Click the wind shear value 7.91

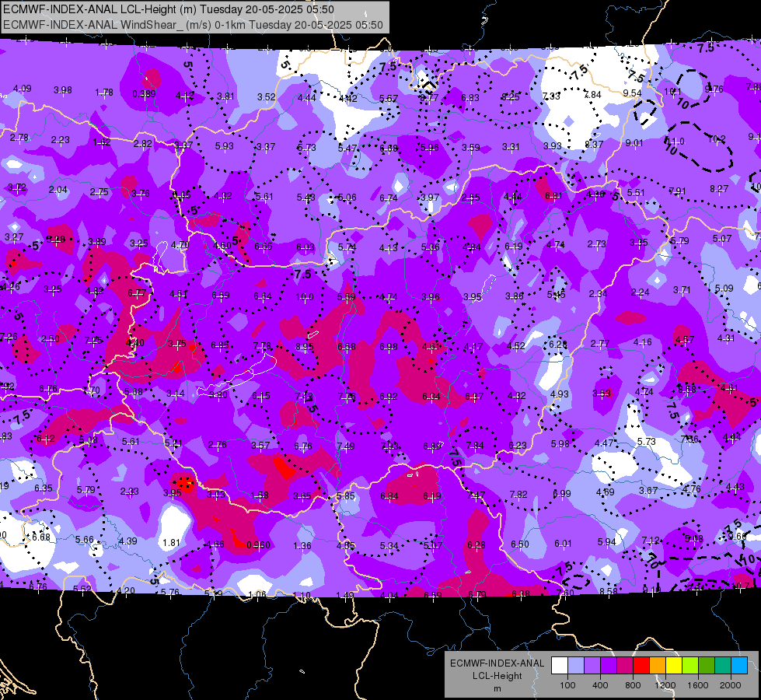coord(677,191)
